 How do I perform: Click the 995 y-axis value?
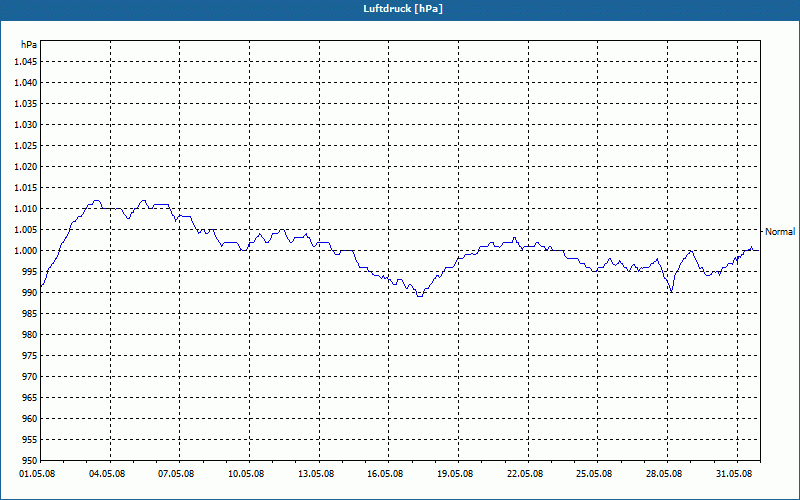(x=30, y=271)
